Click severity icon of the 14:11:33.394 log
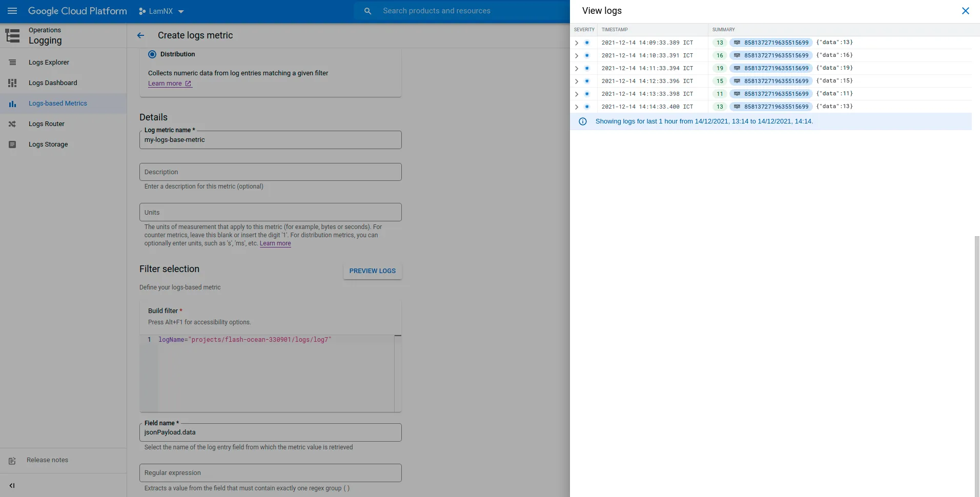The width and height of the screenshot is (980, 497). point(587,68)
